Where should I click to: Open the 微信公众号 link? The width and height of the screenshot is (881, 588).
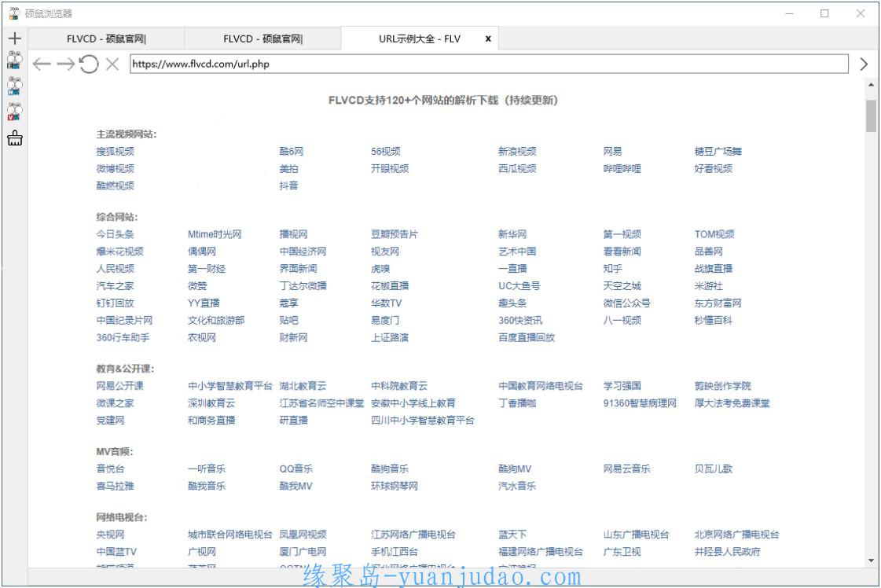[626, 303]
